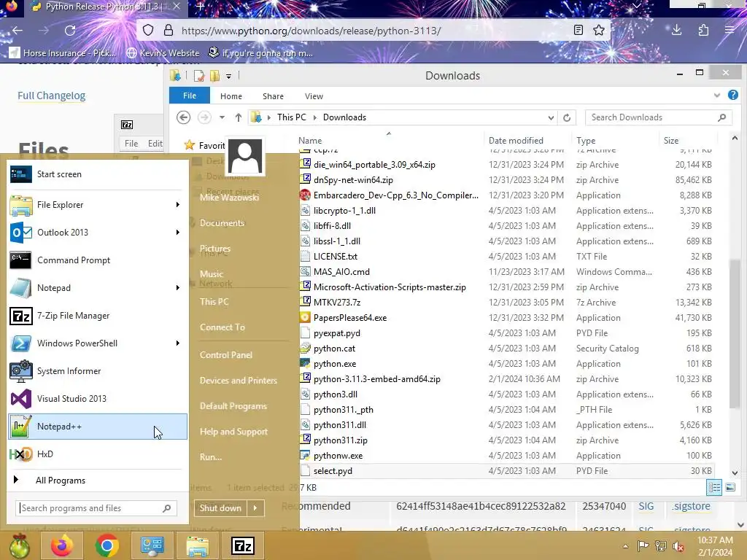Click Chrome icon in taskbar
747x560 pixels.
107,545
